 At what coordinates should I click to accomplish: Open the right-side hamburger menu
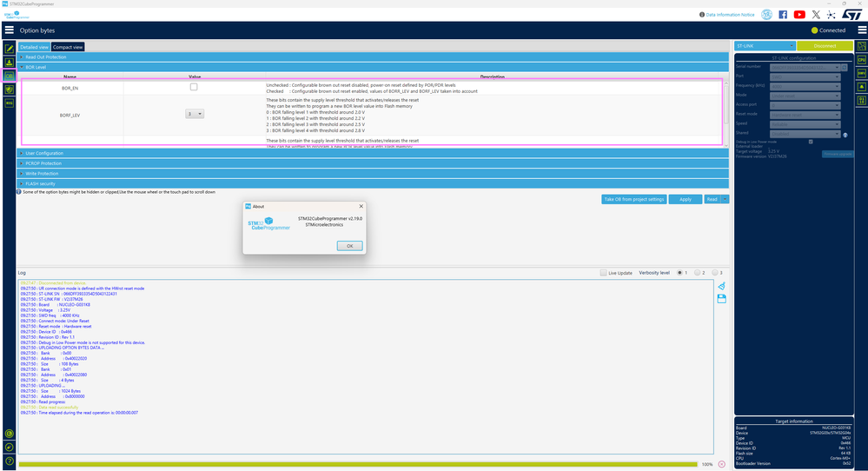coord(861,30)
